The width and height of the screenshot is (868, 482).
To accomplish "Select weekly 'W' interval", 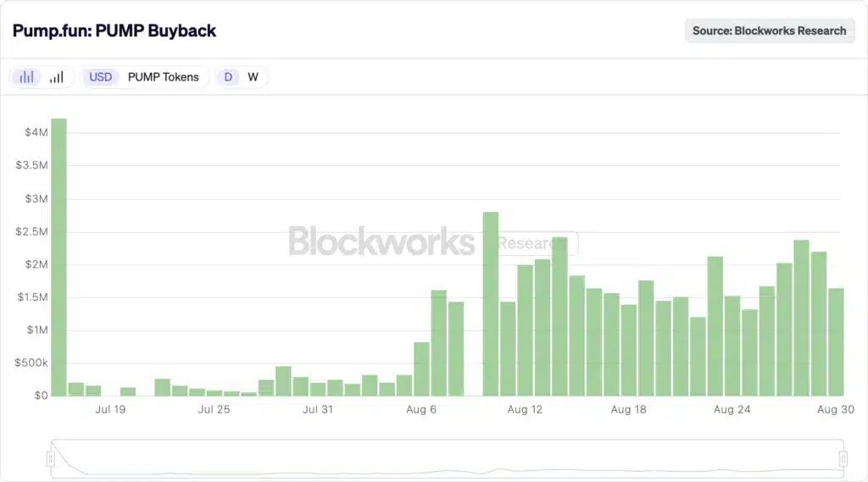I will [x=253, y=77].
